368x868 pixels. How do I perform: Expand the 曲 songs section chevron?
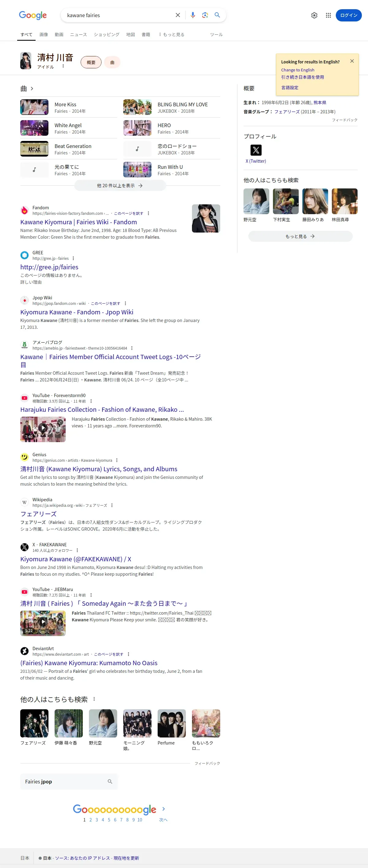point(32,89)
